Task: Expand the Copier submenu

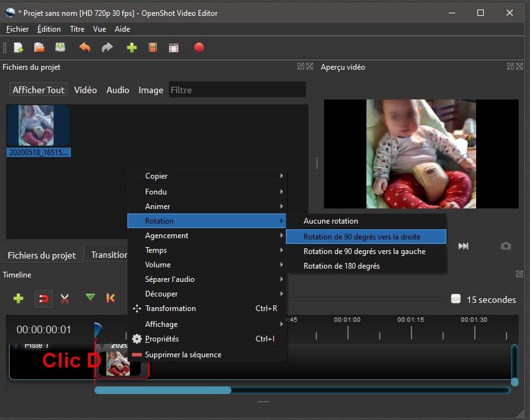Action: 207,176
